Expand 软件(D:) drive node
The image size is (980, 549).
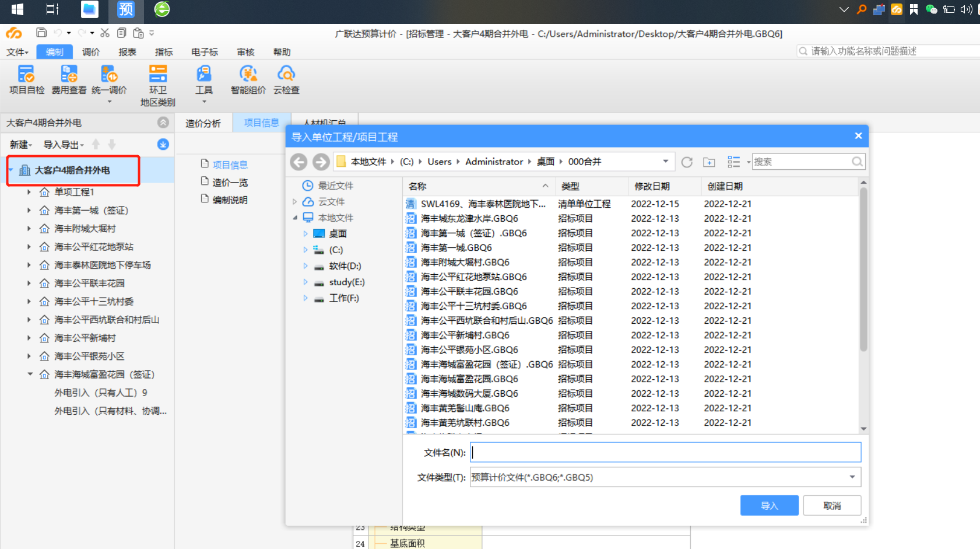click(x=305, y=266)
